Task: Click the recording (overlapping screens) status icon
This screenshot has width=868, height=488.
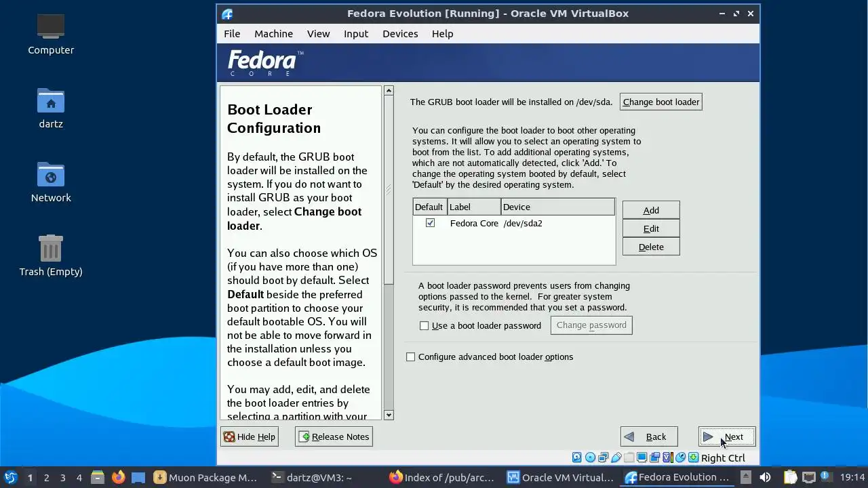Action: pos(654,457)
